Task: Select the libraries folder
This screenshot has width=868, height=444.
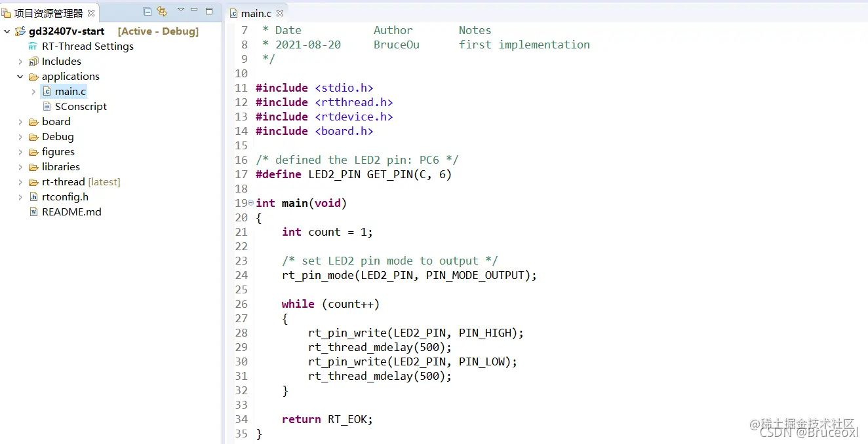Action: [61, 167]
